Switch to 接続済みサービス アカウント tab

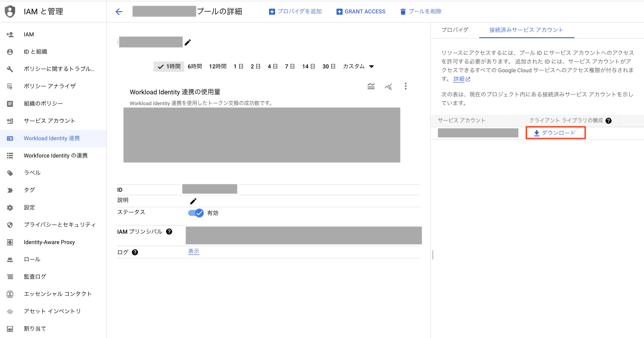pyautogui.click(x=526, y=30)
